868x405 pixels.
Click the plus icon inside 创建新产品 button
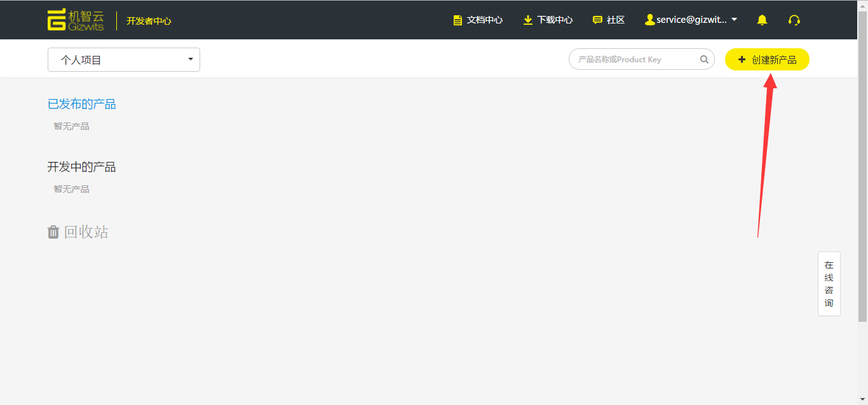coord(742,59)
